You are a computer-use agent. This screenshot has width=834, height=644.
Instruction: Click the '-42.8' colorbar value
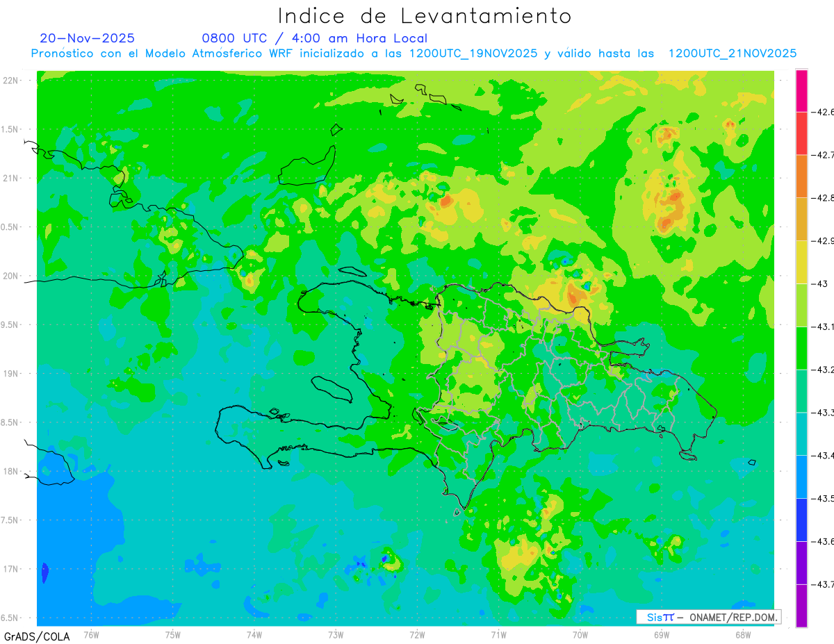pos(823,198)
